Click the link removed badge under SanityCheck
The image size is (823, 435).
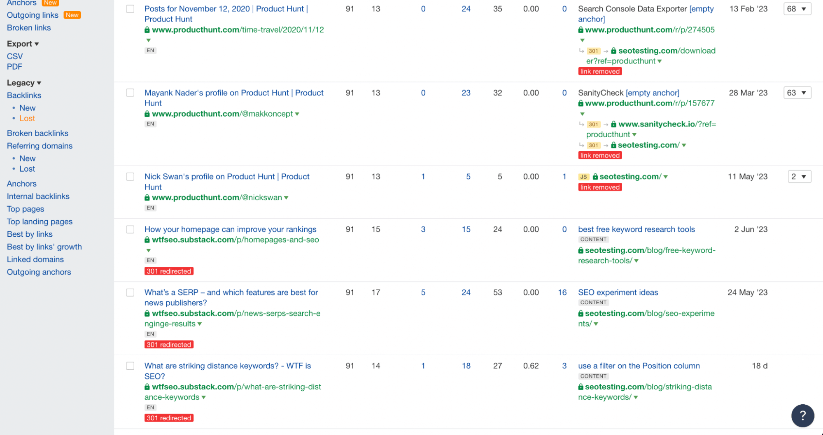[600, 155]
